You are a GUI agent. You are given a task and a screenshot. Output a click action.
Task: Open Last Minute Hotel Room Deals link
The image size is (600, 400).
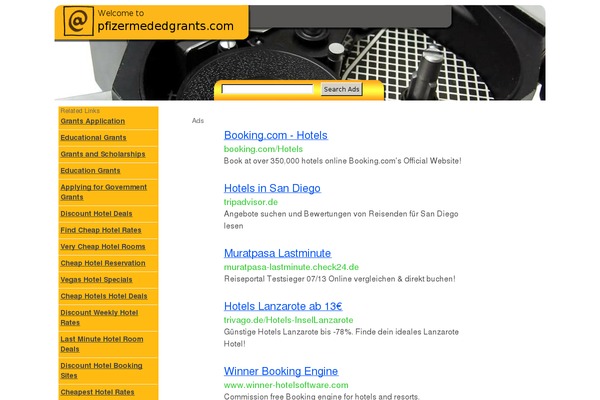click(x=102, y=344)
